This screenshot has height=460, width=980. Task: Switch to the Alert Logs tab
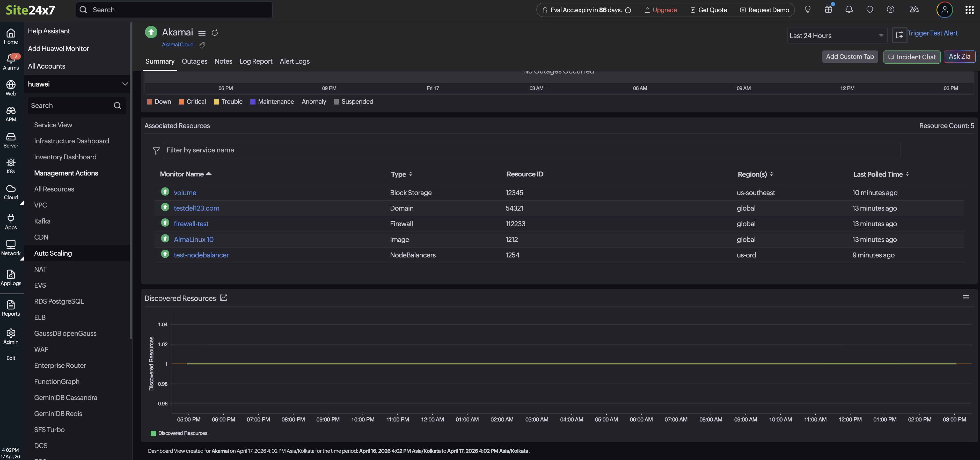[x=295, y=61]
